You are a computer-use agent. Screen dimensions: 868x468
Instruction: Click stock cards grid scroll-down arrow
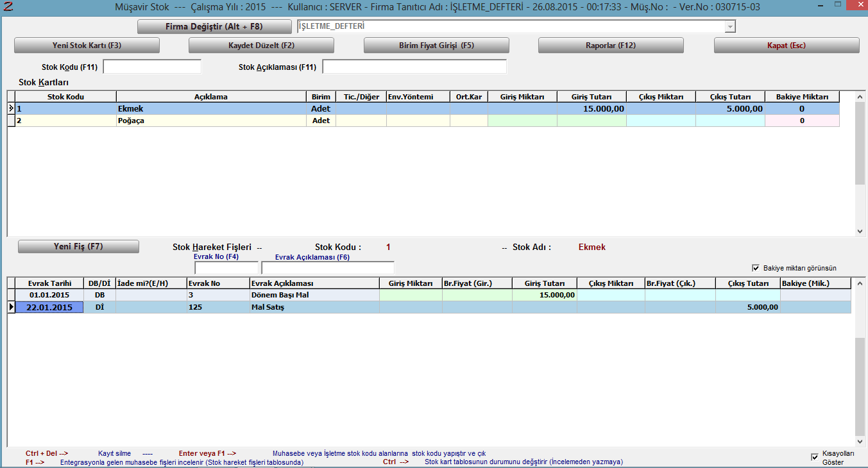[860, 231]
